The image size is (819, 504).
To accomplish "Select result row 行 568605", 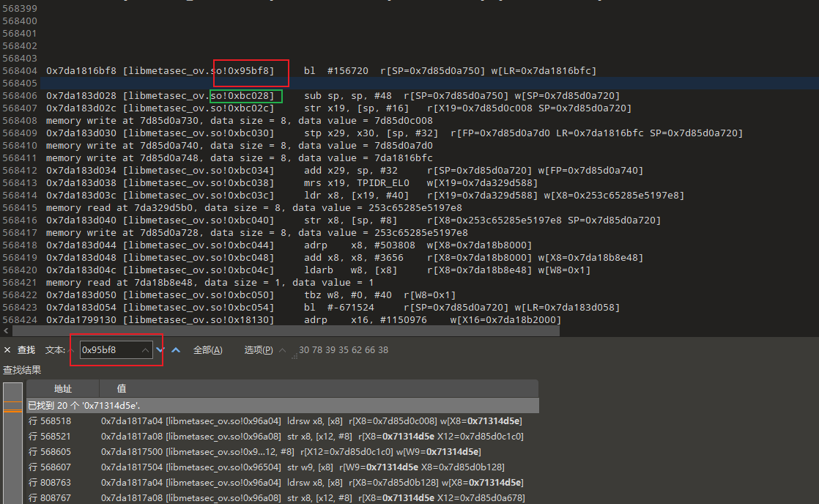I will (283, 452).
